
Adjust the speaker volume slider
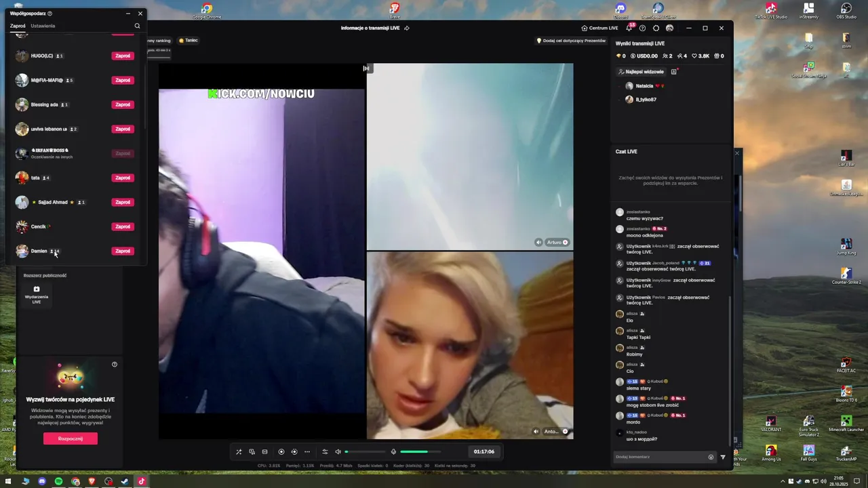pyautogui.click(x=366, y=451)
